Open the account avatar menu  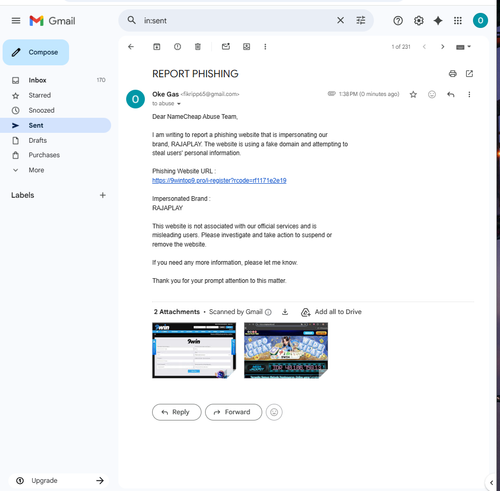(480, 21)
